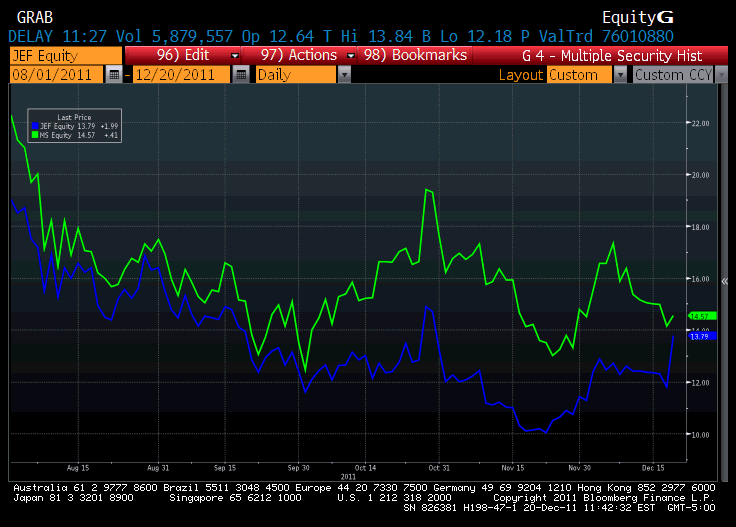Click the GRAB label at top left
This screenshot has width=736, height=527.
coord(35,17)
